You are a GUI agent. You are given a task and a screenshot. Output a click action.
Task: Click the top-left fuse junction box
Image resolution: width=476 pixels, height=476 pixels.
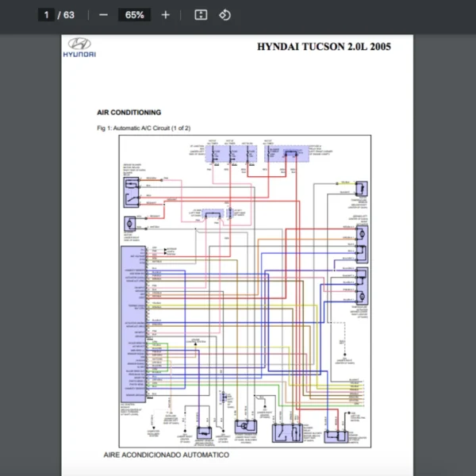pyautogui.click(x=230, y=153)
